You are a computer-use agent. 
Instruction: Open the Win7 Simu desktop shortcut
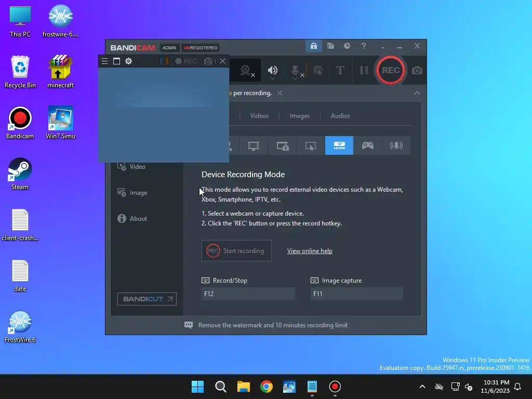[x=60, y=123]
